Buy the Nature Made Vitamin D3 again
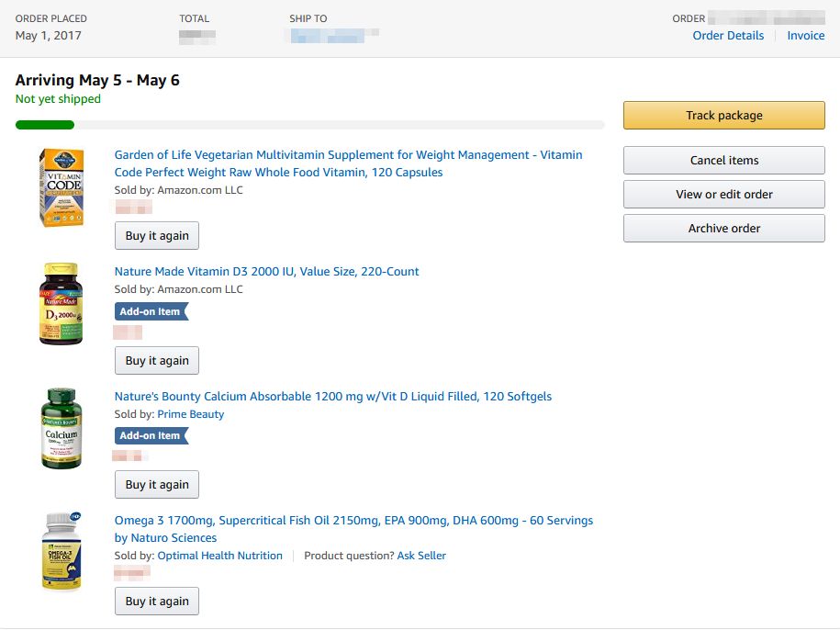840x630 pixels. [157, 361]
